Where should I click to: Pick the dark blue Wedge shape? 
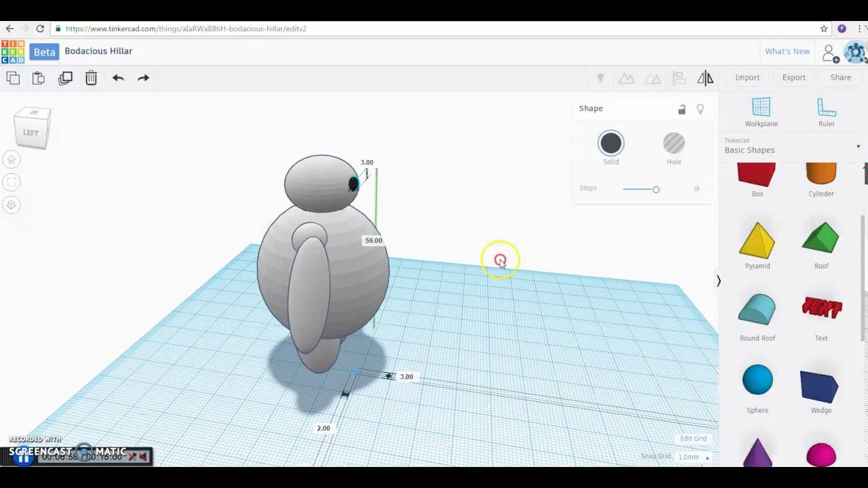819,386
